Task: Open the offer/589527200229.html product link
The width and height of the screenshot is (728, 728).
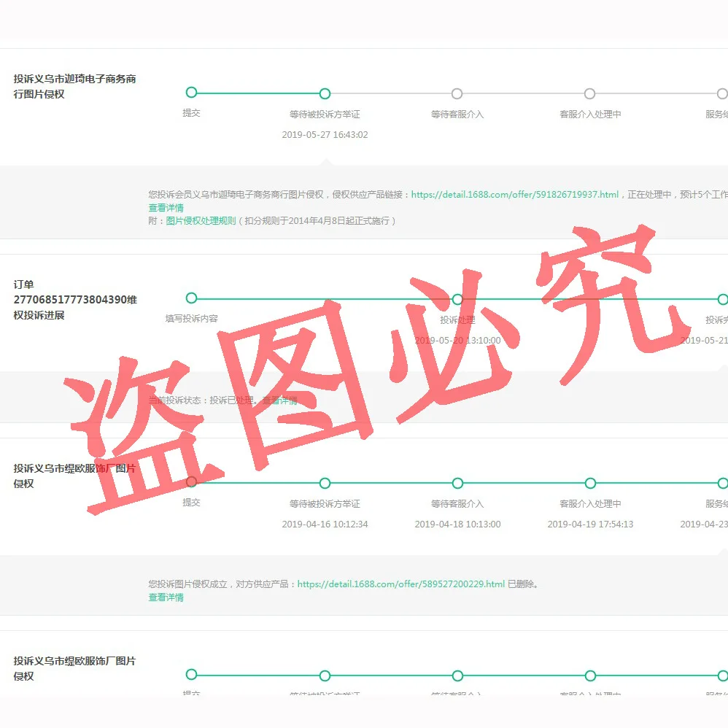Action: (400, 584)
